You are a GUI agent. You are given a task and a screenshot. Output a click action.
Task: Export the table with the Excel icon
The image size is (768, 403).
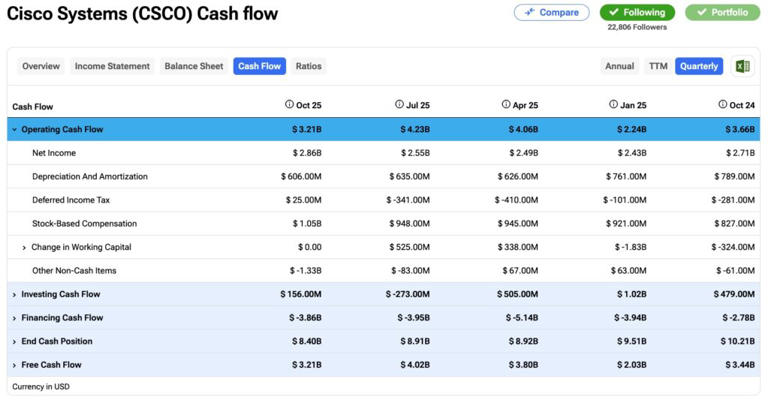click(742, 66)
